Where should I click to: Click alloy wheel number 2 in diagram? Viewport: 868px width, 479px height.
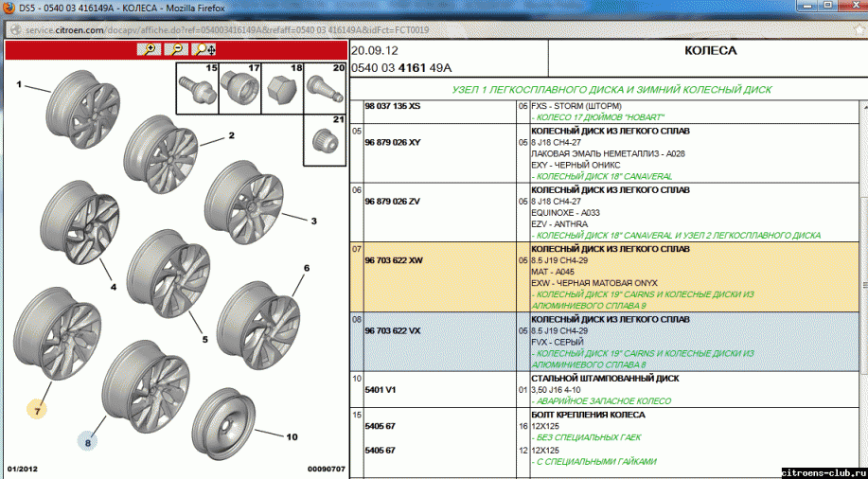161,154
